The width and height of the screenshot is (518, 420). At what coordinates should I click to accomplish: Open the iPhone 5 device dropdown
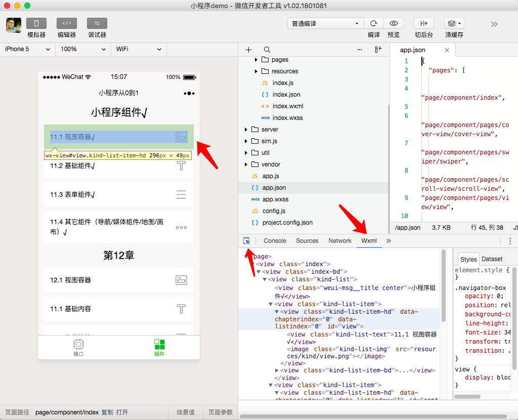point(27,49)
